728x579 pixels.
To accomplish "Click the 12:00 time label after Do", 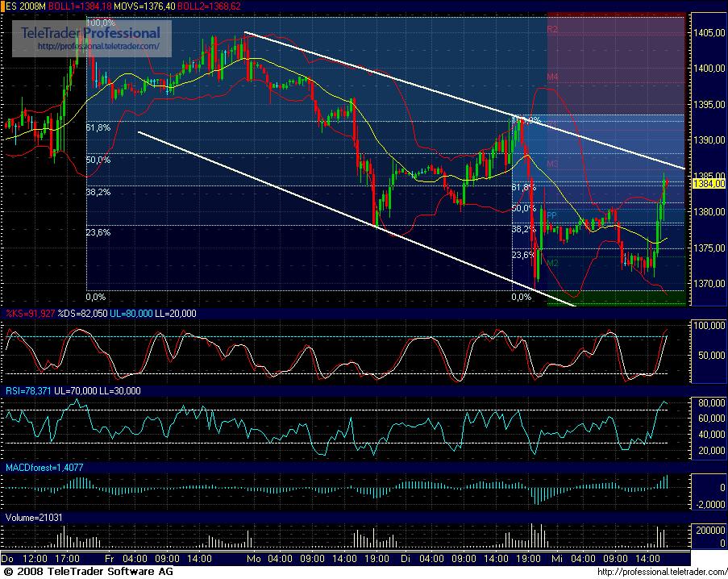I will click(x=35, y=559).
